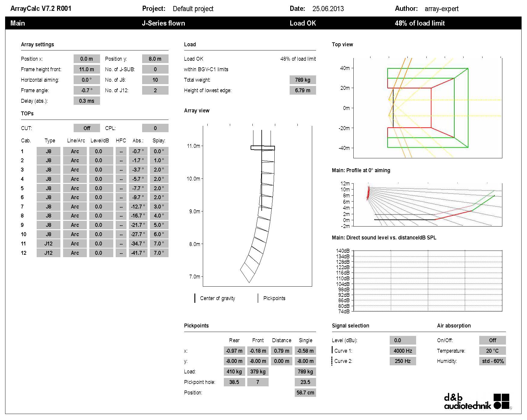Viewport: 527px width, 420px height.
Task: Select the -16.7° absolute angle cell
Action: [x=138, y=216]
